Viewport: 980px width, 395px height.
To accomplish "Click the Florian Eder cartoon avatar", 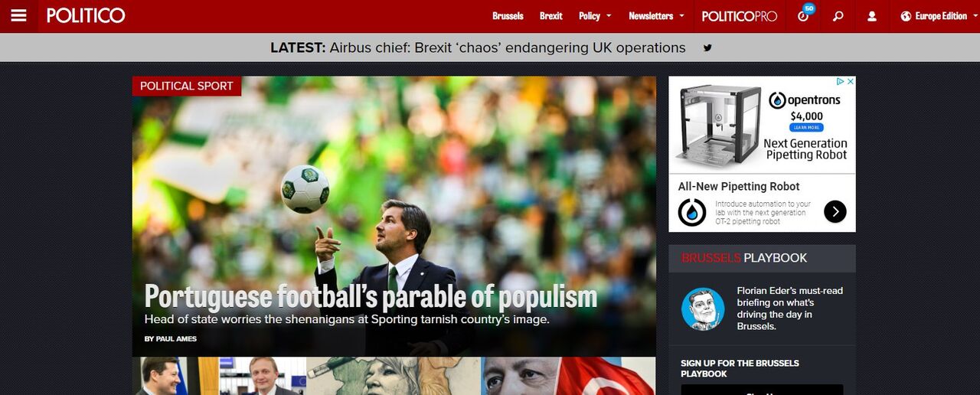I will [703, 309].
